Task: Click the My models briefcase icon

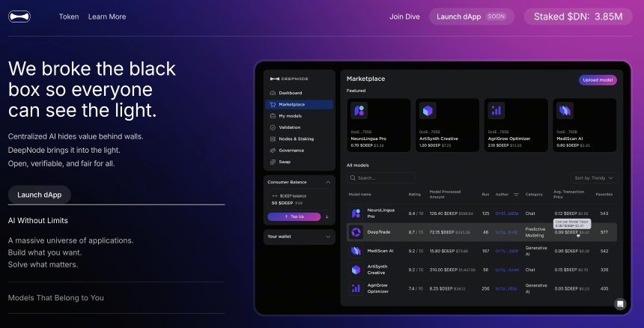Action: pyautogui.click(x=273, y=116)
